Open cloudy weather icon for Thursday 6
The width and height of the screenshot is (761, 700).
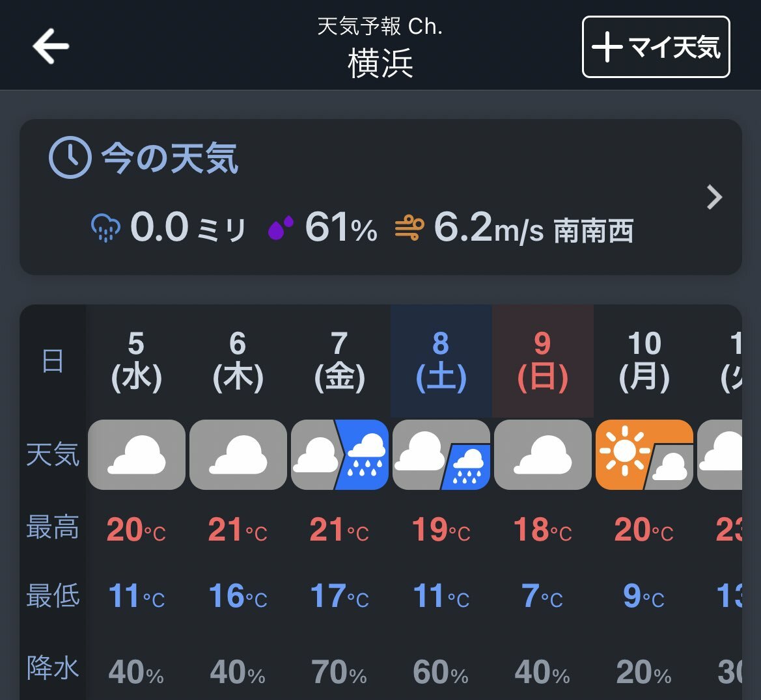point(238,455)
